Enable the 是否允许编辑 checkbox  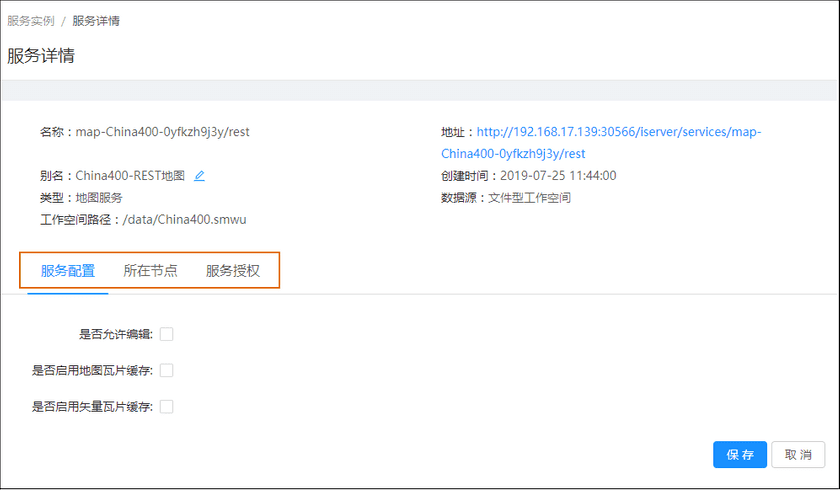click(x=167, y=334)
